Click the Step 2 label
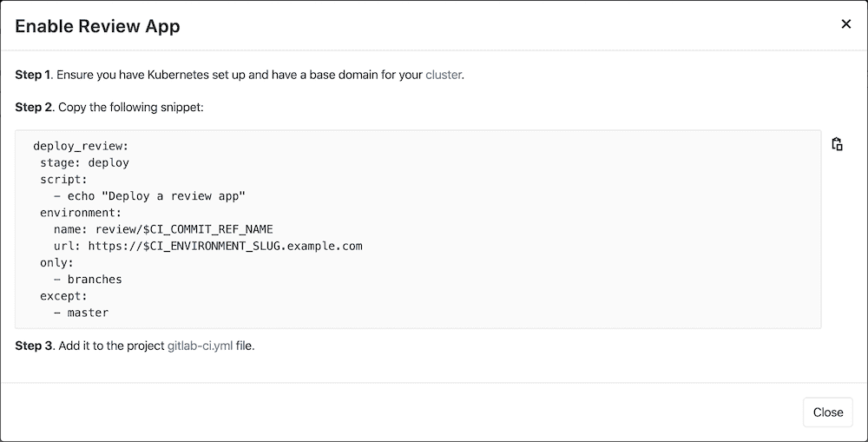 34,108
